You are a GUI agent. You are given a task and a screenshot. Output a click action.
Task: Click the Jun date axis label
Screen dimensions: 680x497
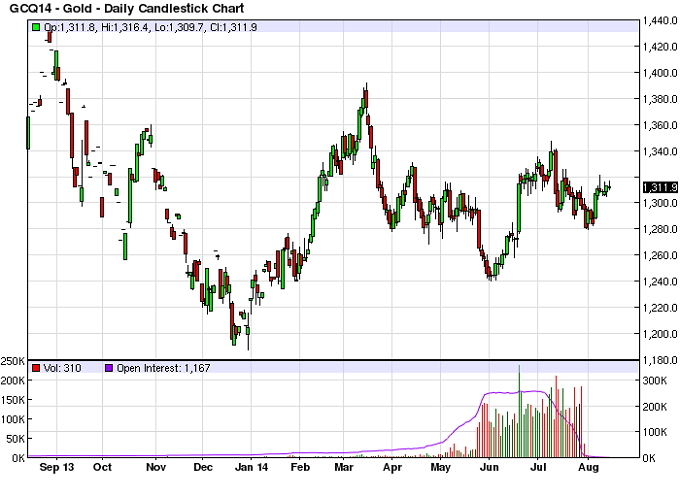[x=489, y=468]
